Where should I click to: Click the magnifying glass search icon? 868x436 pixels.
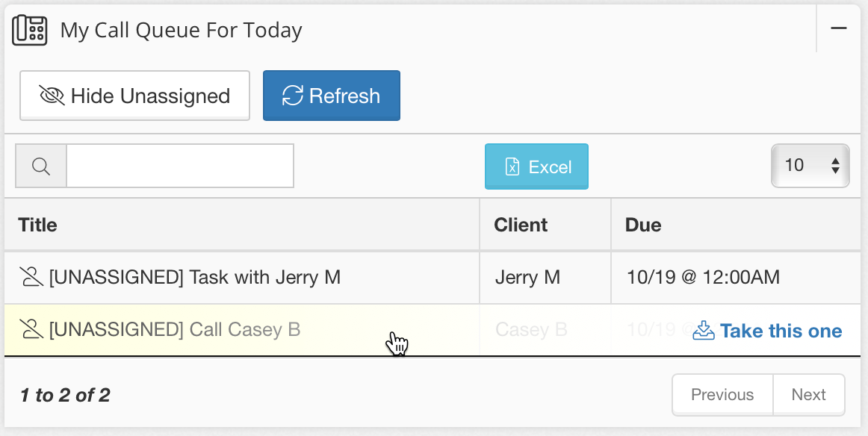coord(40,165)
